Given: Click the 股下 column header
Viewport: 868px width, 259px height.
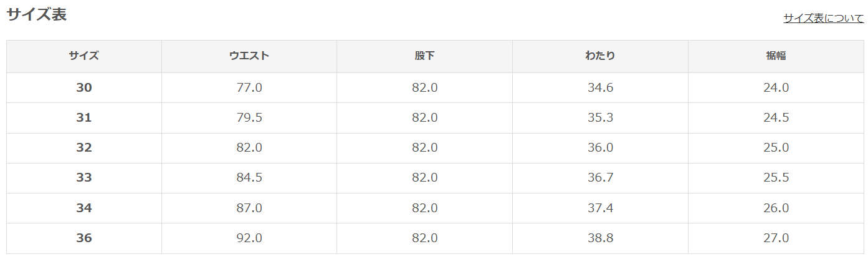Looking at the screenshot, I should tap(424, 56).
